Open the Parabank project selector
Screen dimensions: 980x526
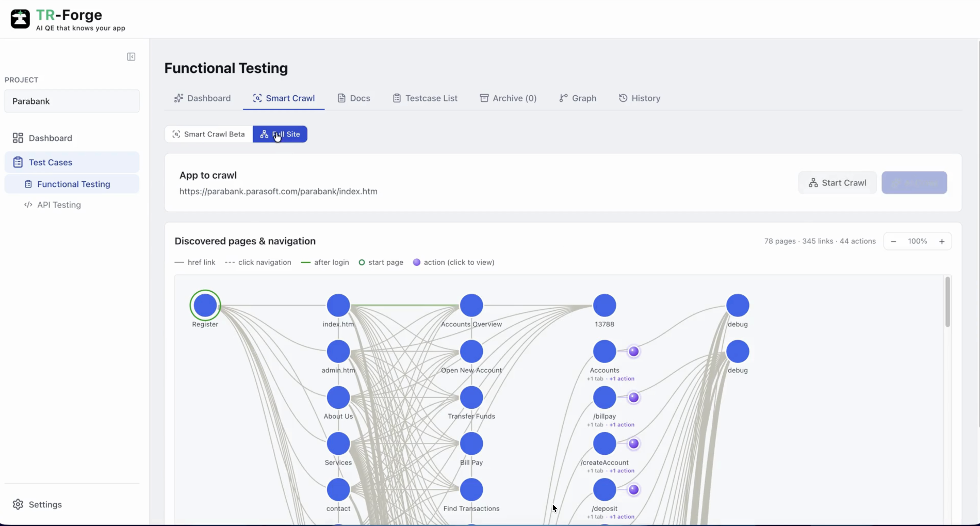(72, 101)
